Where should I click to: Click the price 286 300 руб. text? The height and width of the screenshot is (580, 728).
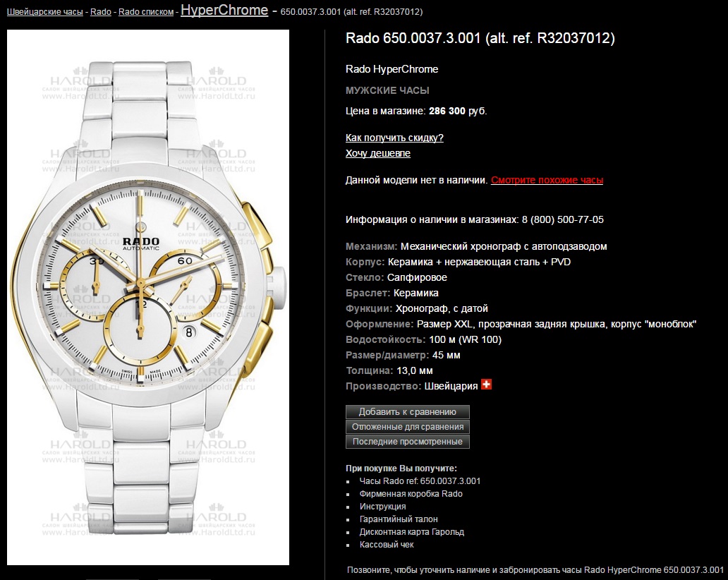[x=458, y=111]
